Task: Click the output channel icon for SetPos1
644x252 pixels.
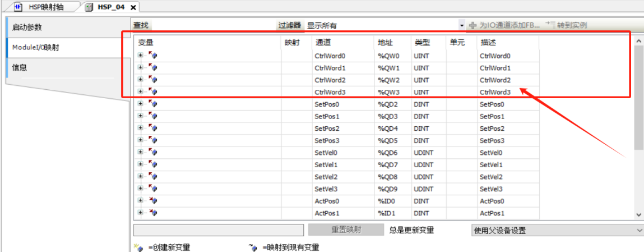Action: [x=153, y=116]
